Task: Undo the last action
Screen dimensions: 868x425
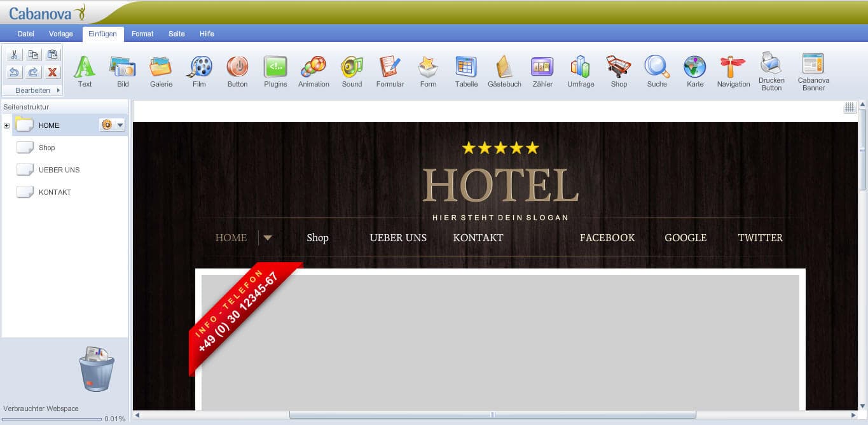Action: (15, 73)
